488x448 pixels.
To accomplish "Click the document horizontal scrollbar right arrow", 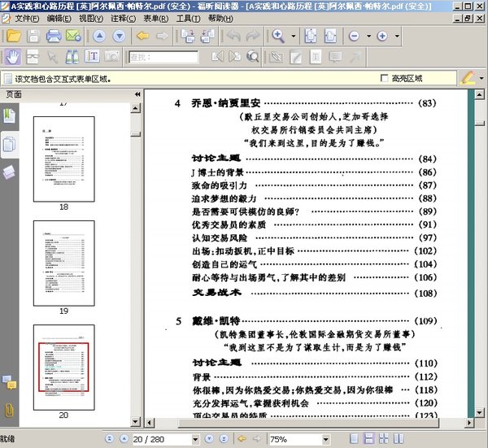I will (469, 423).
